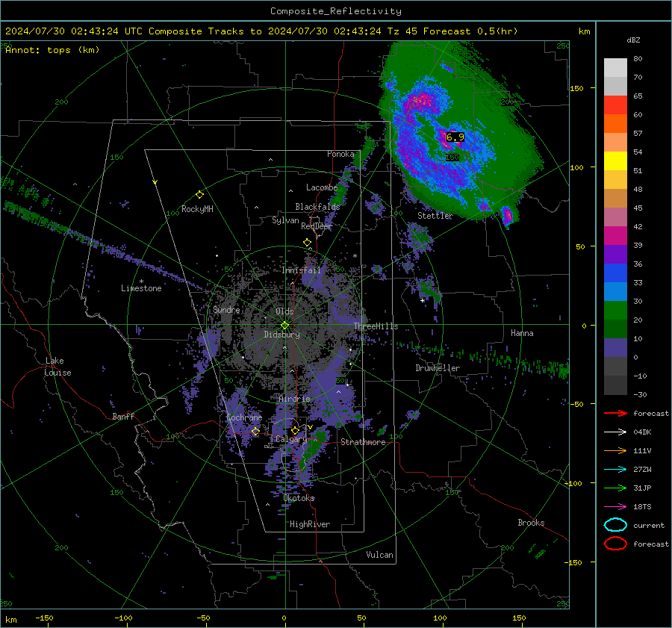Image resolution: width=672 pixels, height=628 pixels.
Task: Click the Hanna city label
Action: pos(522,333)
